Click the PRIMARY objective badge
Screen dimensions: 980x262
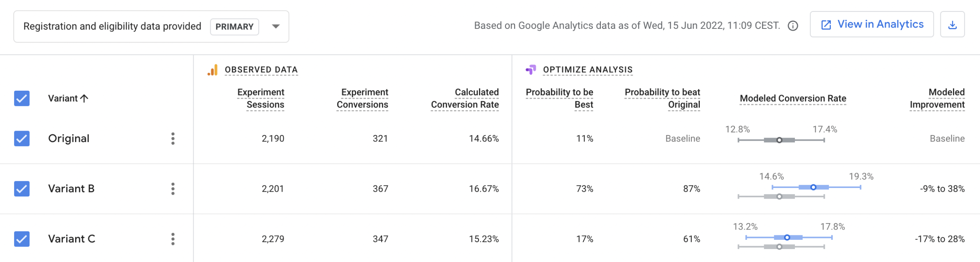click(x=234, y=27)
